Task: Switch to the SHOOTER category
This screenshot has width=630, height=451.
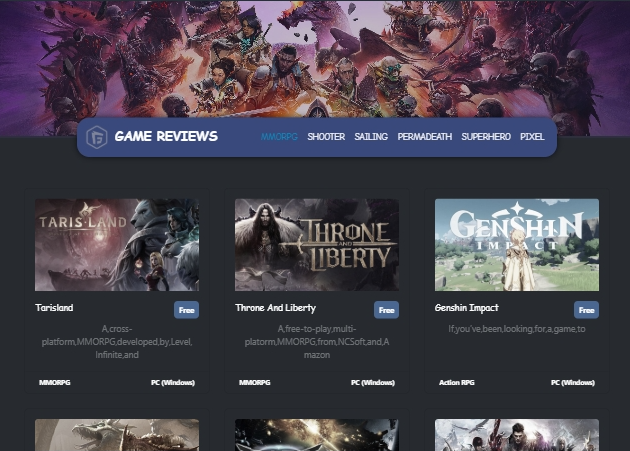Action: coord(326,137)
